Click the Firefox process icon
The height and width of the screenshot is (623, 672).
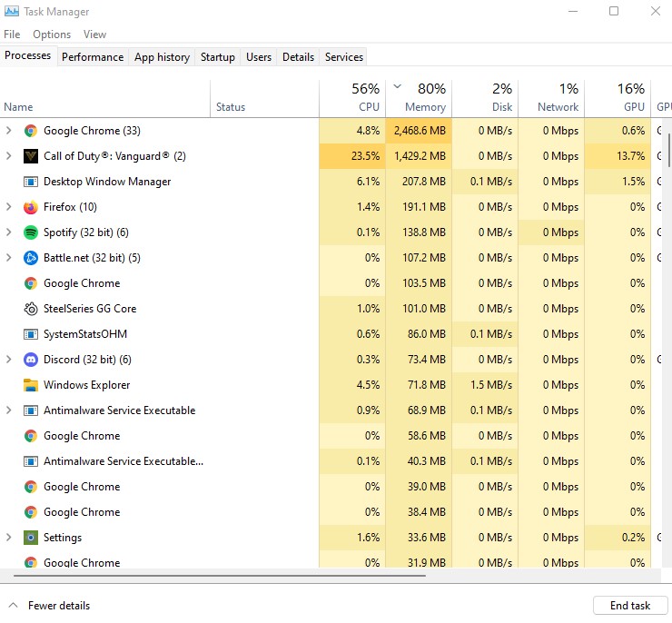[x=31, y=207]
